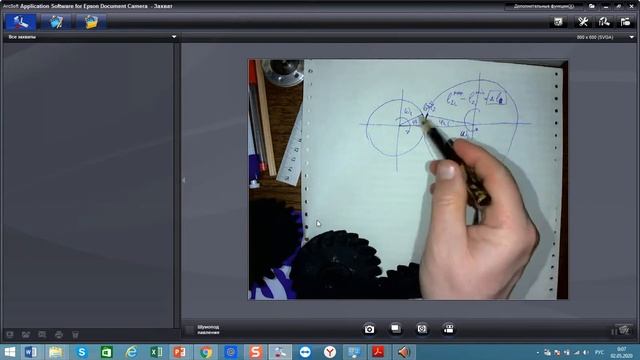This screenshot has height=360, width=640.
Task: Click the camera settings tools icon
Action: [x=583, y=22]
